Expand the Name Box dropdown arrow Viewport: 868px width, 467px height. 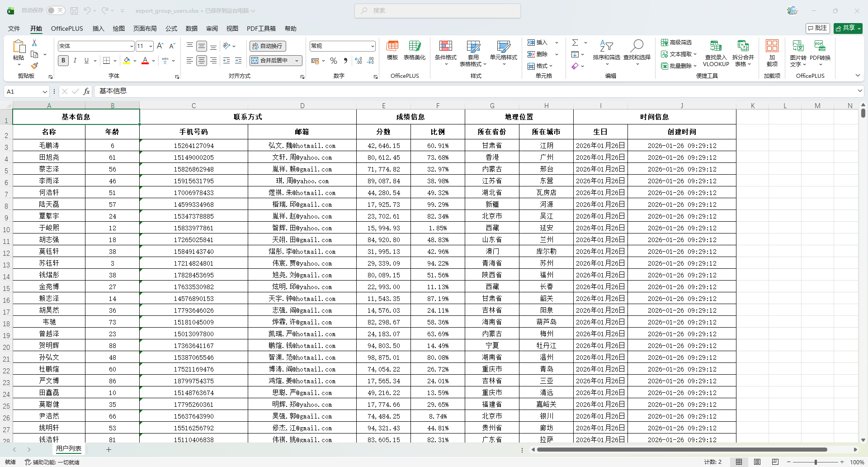[x=45, y=91]
